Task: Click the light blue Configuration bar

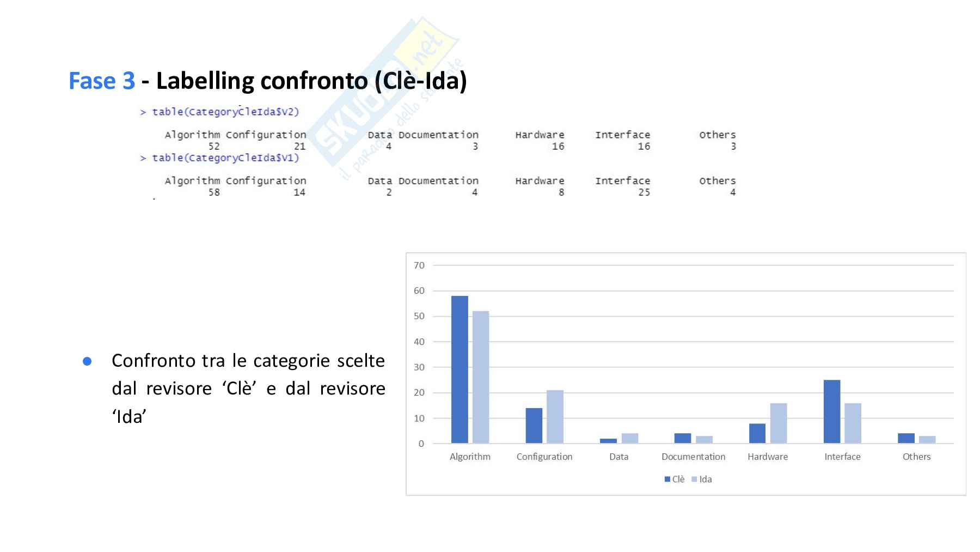Action: 555,416
